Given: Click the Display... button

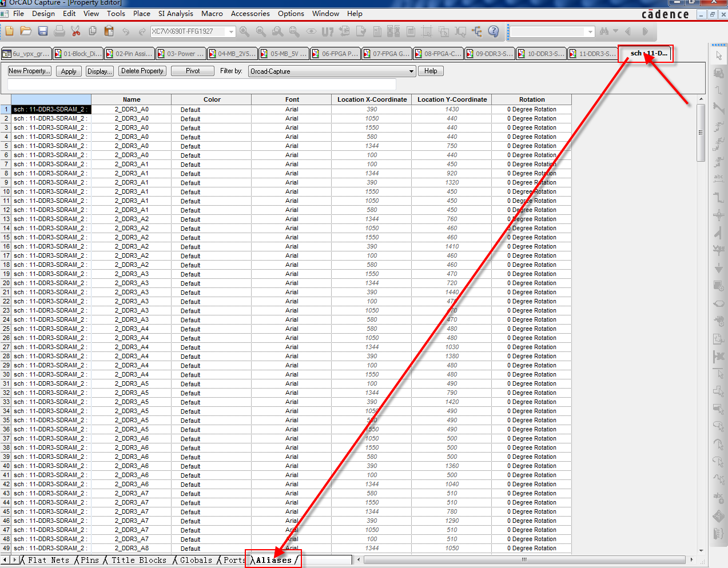Looking at the screenshot, I should point(100,71).
